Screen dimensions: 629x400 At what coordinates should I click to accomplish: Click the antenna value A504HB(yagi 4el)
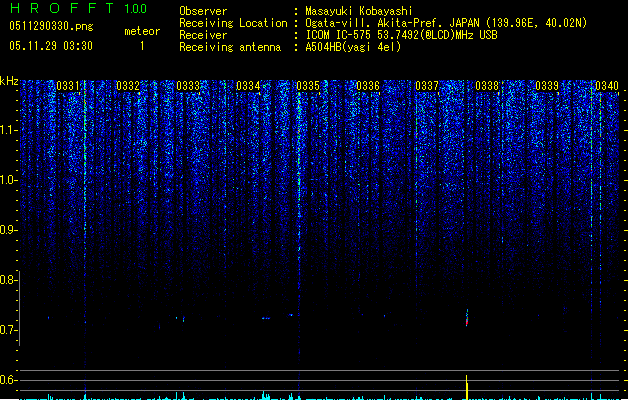tap(353, 47)
